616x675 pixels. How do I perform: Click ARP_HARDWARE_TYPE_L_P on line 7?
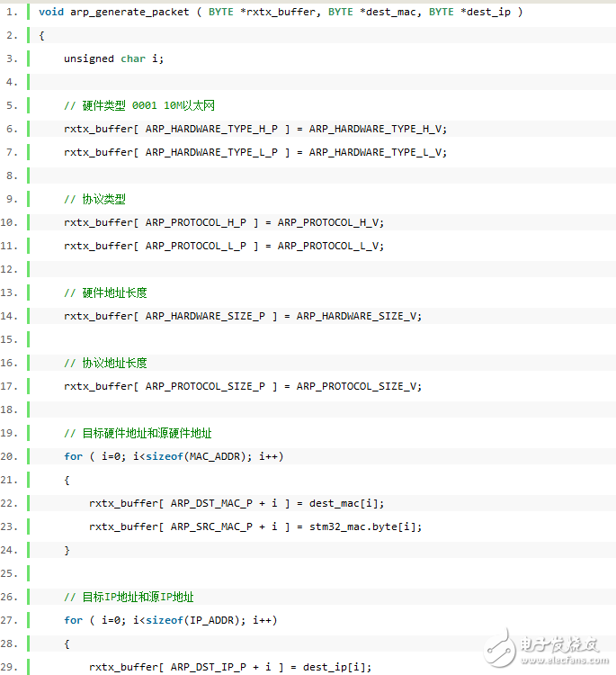pyautogui.click(x=211, y=152)
